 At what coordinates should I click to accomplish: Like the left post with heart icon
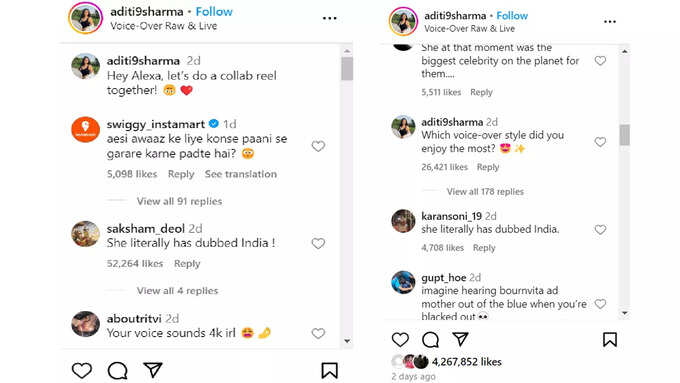82,370
